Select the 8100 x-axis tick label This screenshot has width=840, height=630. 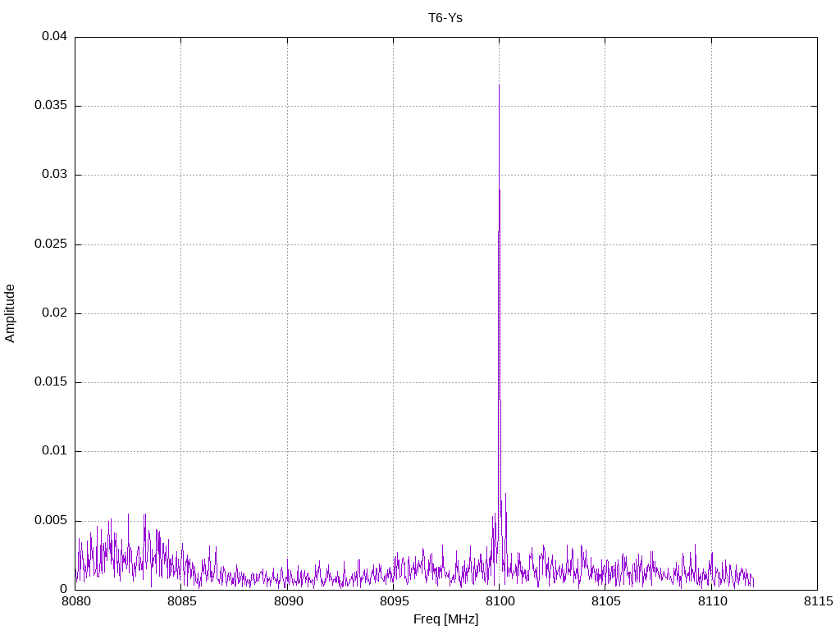[x=499, y=601]
